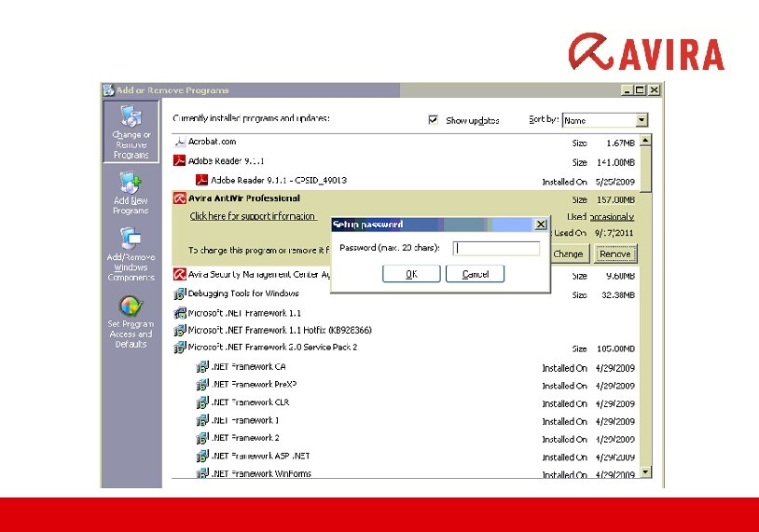
Task: Click the Add or Remove Programs title icon
Action: [108, 90]
